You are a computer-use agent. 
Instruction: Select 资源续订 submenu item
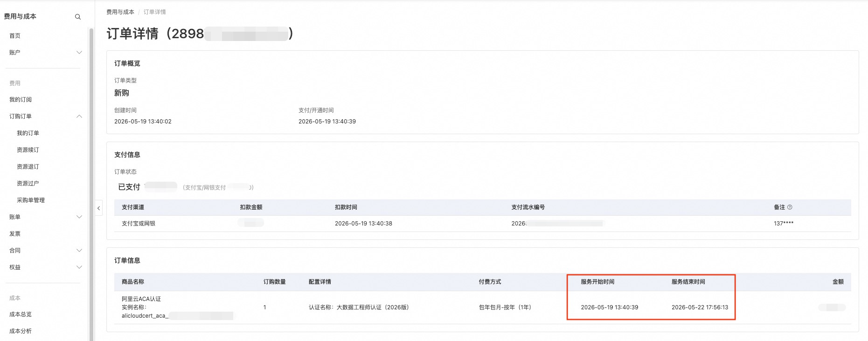pos(28,150)
